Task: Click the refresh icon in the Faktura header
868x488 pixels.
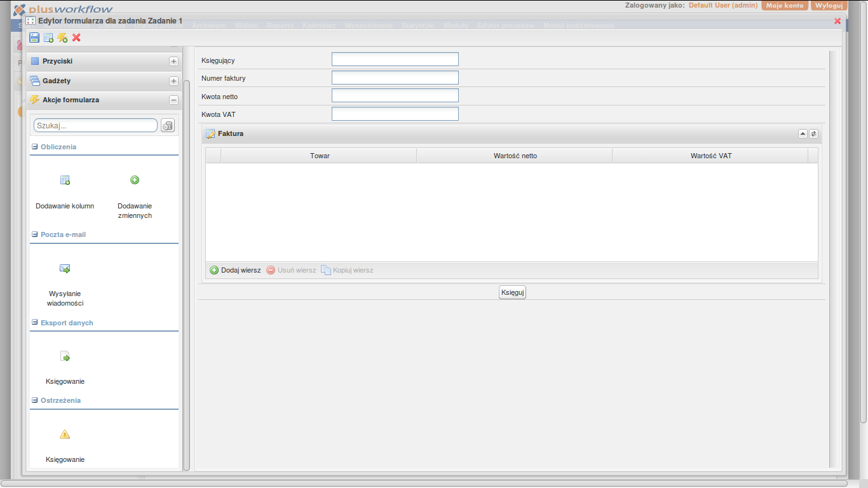Action: pyautogui.click(x=813, y=133)
